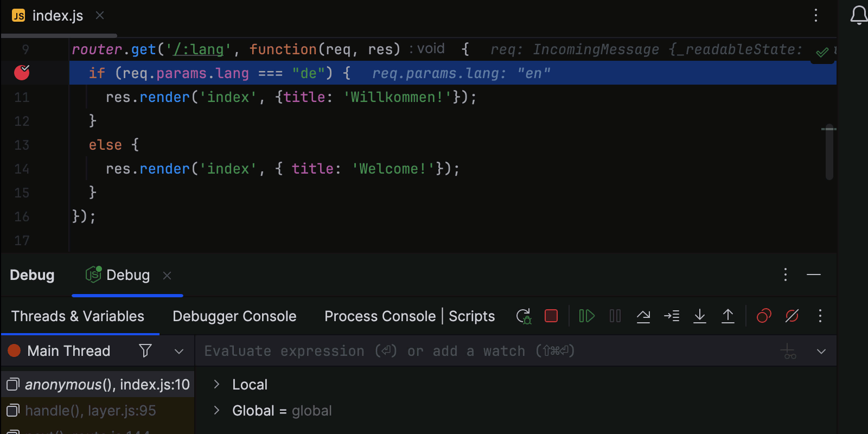Click line number 11 in gutter
Screen dimensions: 868x434
(22, 98)
